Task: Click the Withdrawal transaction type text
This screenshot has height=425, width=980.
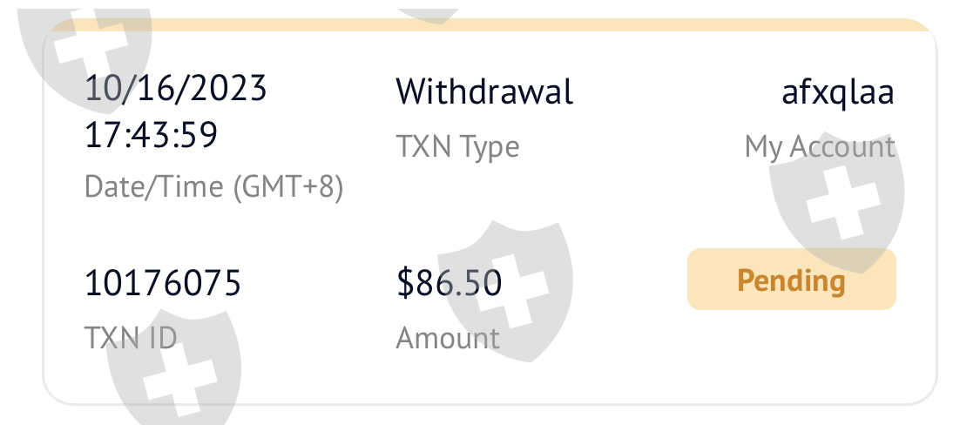Action: coord(484,91)
